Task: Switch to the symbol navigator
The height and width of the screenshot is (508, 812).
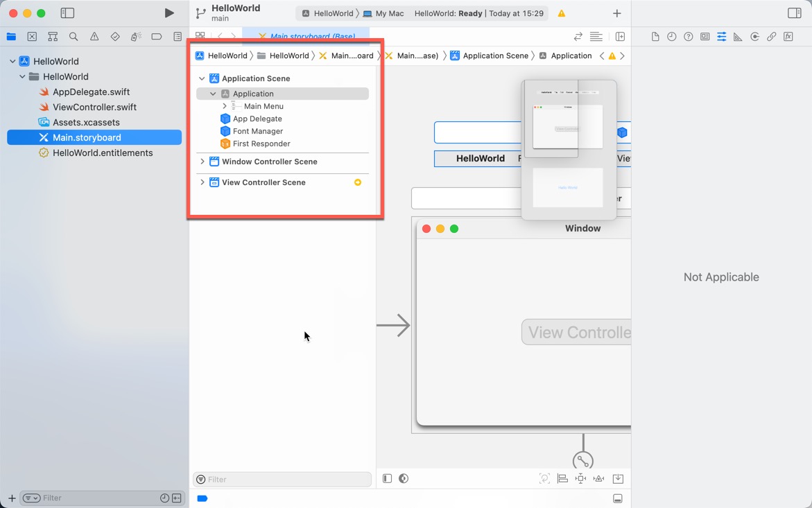Action: pos(53,36)
